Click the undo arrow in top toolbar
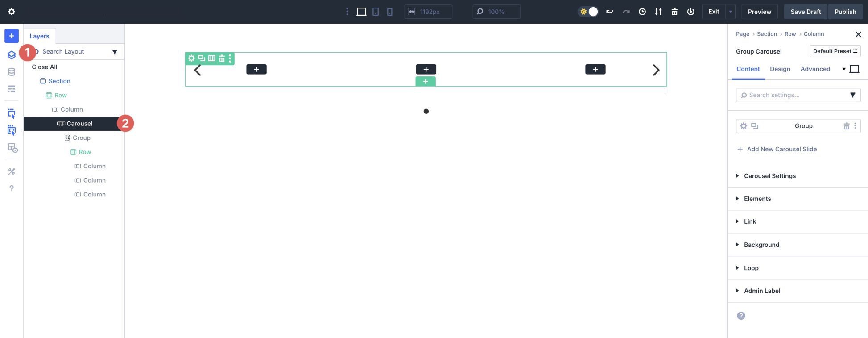Viewport: 868px width, 338px height. (609, 12)
